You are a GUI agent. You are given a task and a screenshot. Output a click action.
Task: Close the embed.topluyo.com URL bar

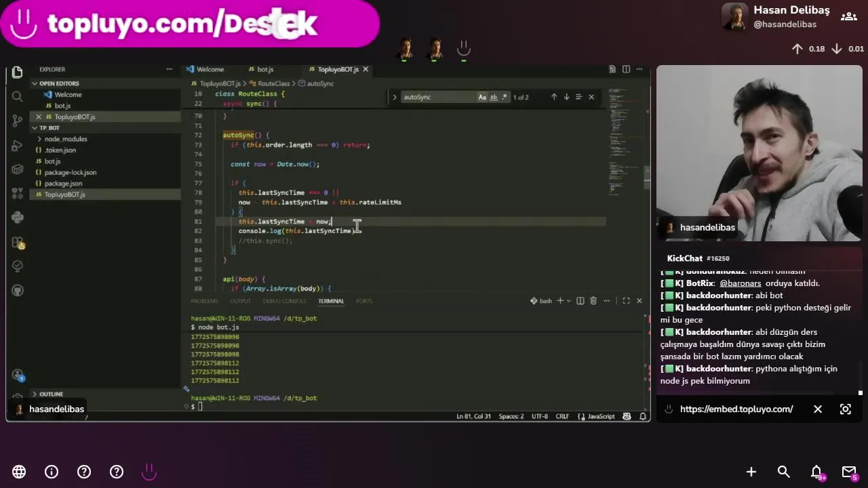[x=818, y=409]
